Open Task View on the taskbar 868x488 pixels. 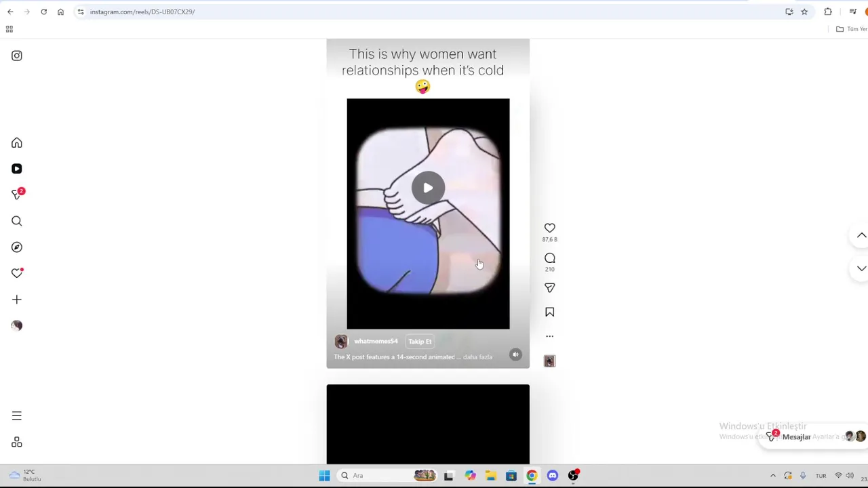point(448,476)
